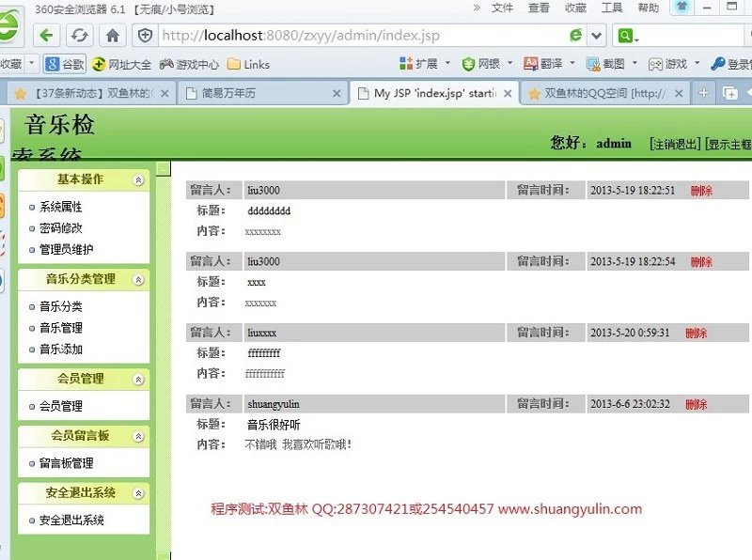The height and width of the screenshot is (560, 752).
Task: Click the browser back arrow button
Action: coord(47,36)
